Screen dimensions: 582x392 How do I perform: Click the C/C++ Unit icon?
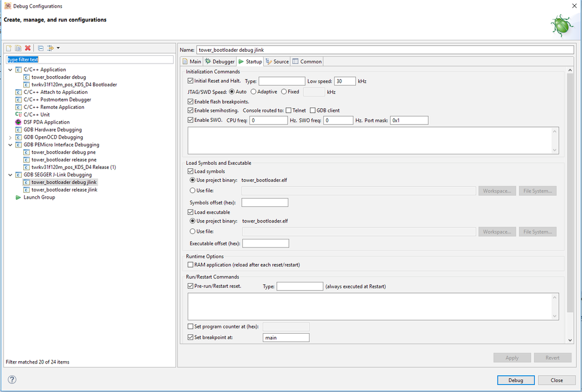[x=18, y=115]
